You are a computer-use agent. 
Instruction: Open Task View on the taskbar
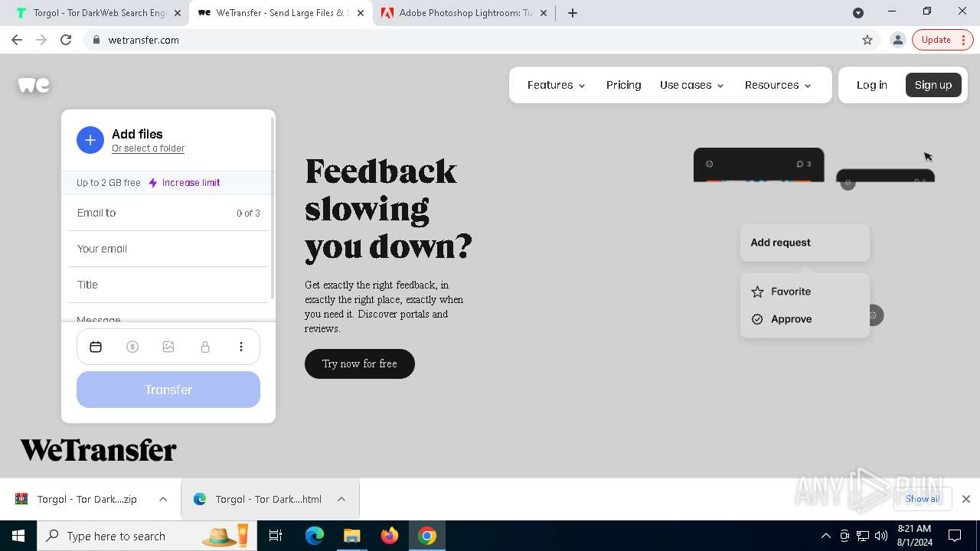click(x=276, y=536)
